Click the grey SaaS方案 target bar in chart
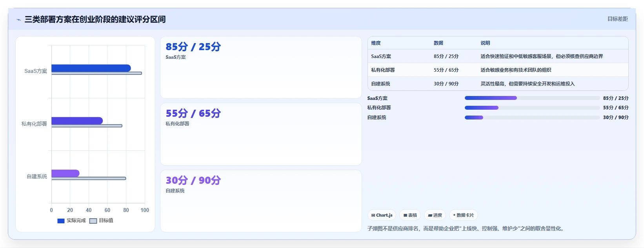Image resolution: width=644 pixels, height=248 pixels. (96, 73)
